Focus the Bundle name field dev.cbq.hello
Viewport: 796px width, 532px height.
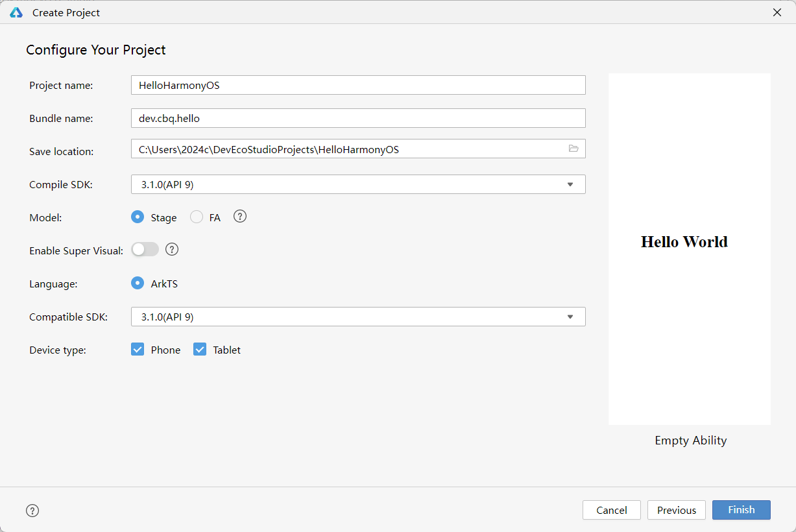(x=358, y=118)
